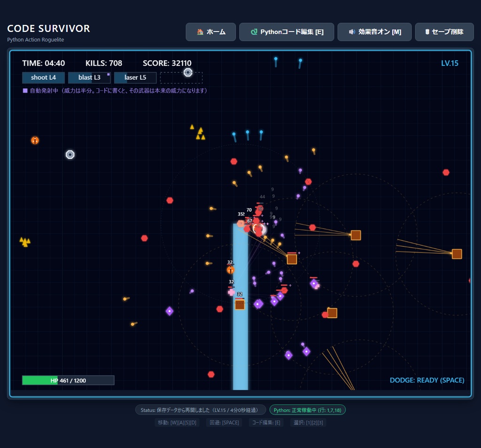Click the 自動発射中 auto-fire notice text
The width and height of the screenshot is (481, 448).
(x=118, y=91)
